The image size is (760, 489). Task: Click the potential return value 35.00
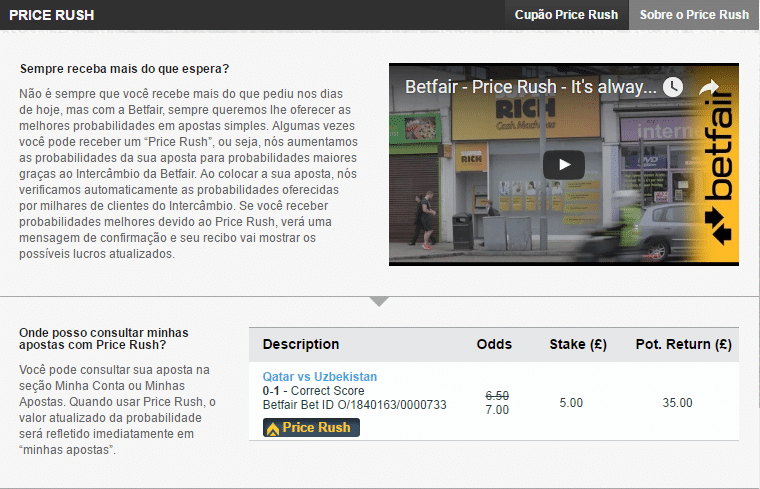pyautogui.click(x=677, y=403)
